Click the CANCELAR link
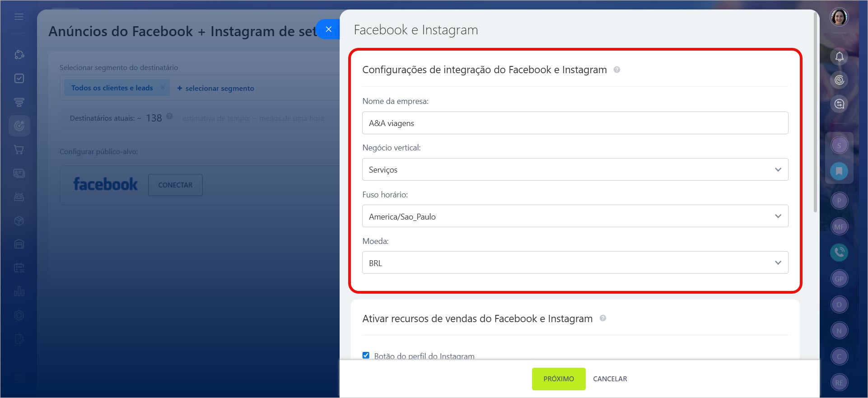 pos(610,379)
